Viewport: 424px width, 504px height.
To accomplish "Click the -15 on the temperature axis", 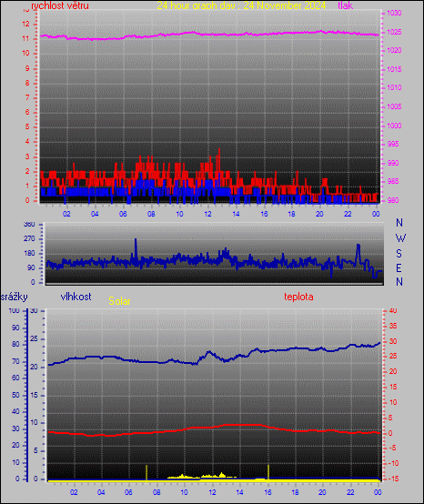I will 393,479.
